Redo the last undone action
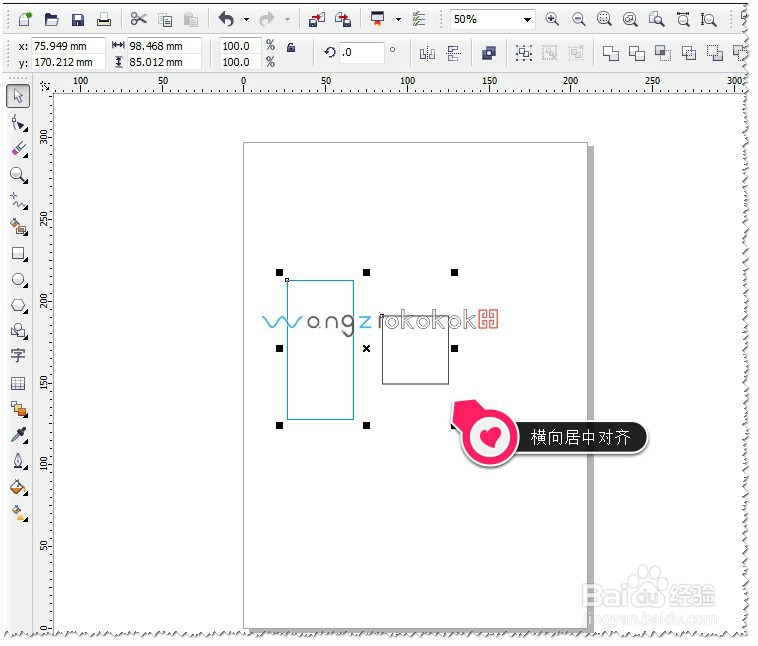 coord(266,19)
